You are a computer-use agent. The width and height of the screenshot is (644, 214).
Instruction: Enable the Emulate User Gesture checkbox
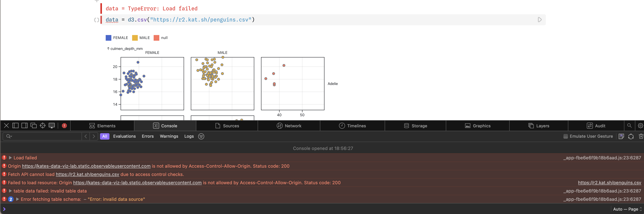click(x=565, y=136)
